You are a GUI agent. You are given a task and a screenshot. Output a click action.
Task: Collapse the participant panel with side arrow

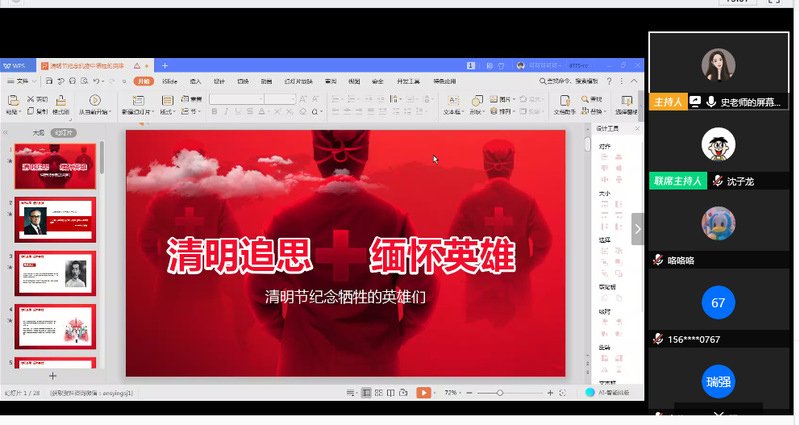pyautogui.click(x=638, y=229)
